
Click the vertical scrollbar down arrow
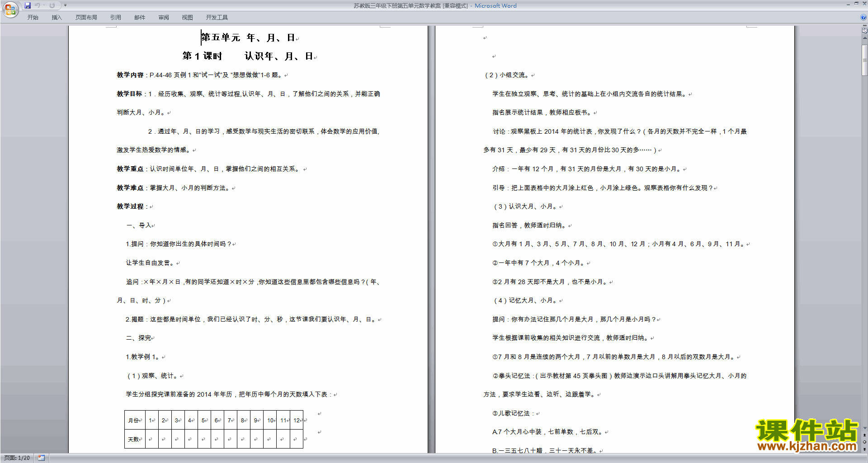[x=865, y=428]
